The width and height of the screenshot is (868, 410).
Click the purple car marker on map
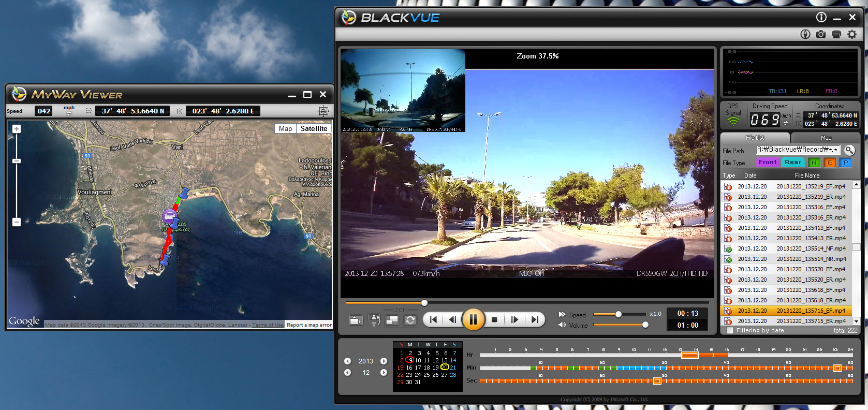[x=169, y=216]
